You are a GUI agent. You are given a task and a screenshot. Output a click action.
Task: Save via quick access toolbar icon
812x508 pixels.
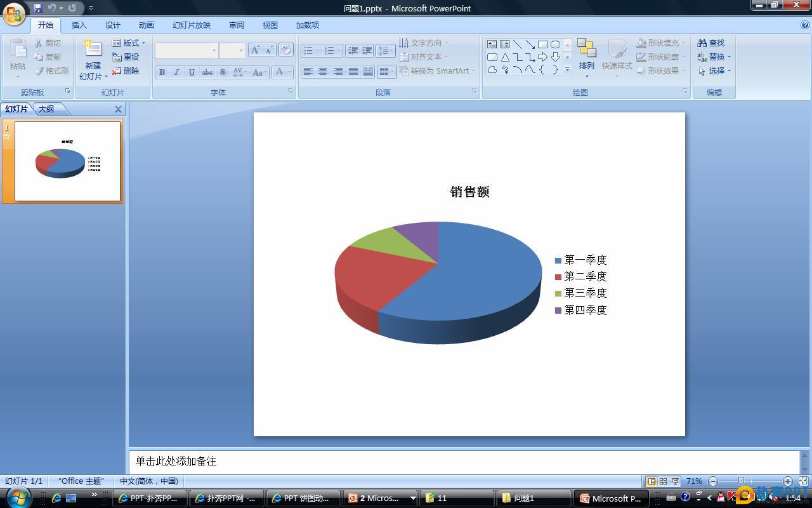pos(38,8)
